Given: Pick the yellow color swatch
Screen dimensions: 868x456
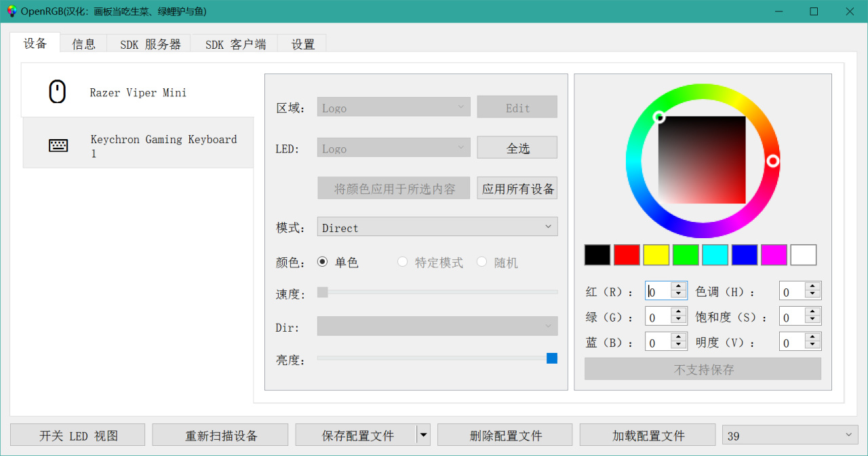Looking at the screenshot, I should pos(656,254).
